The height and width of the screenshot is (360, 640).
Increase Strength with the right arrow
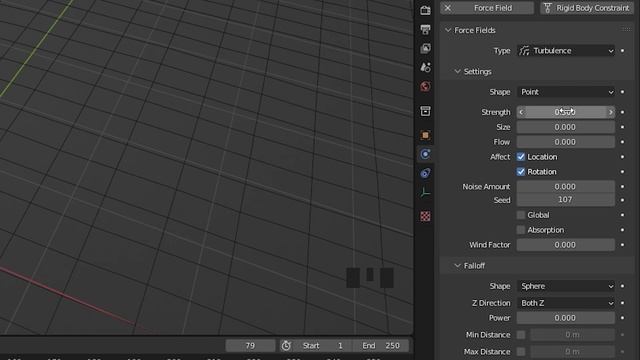[x=611, y=112]
